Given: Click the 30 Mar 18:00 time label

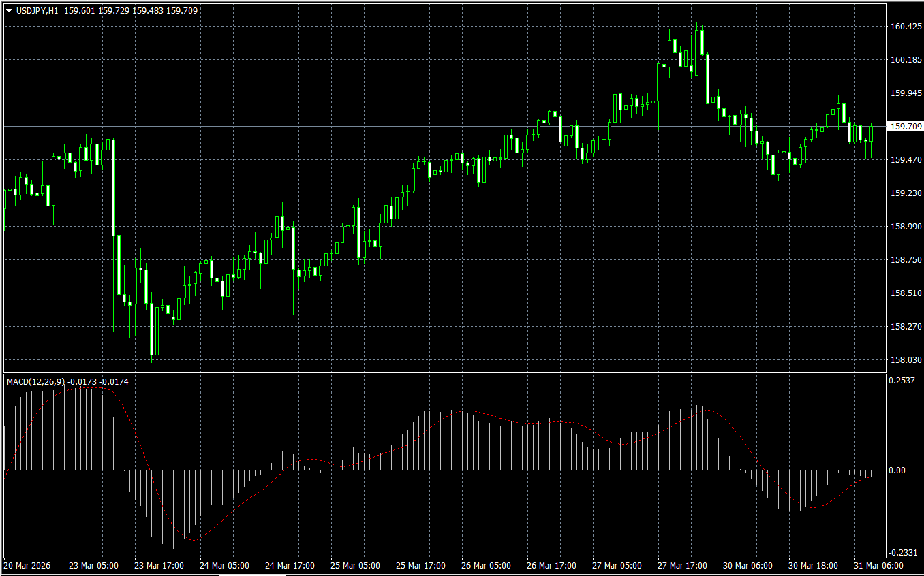Looking at the screenshot, I should click(x=813, y=566).
